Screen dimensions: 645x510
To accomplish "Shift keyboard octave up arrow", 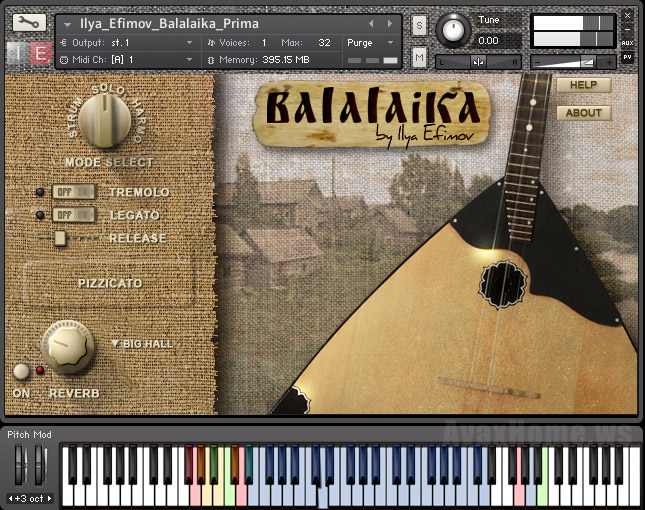I will click(49, 498).
